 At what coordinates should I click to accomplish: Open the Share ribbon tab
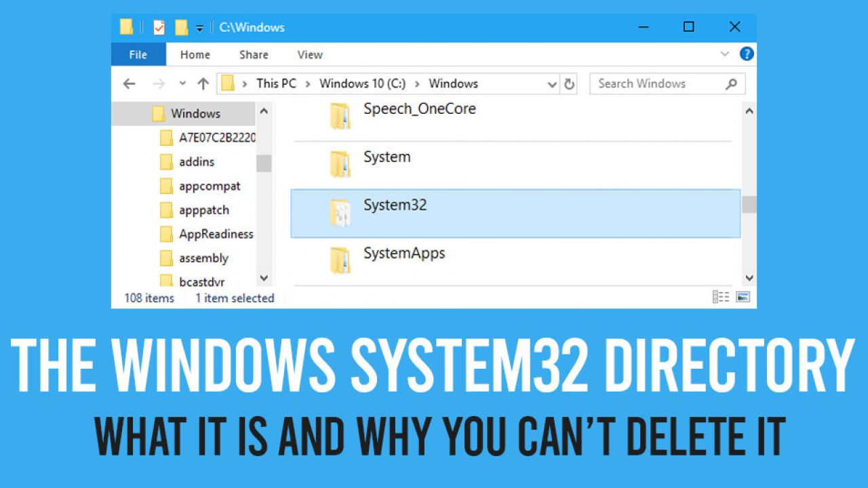[254, 55]
